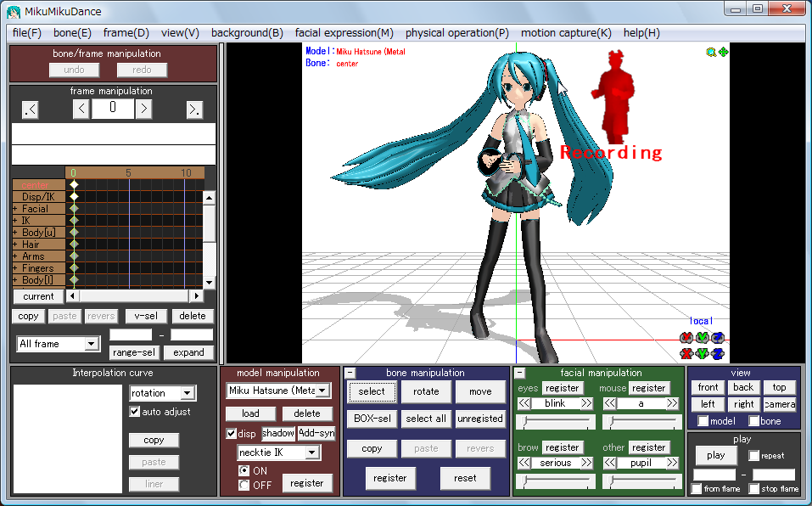
Task: Switch to front view
Action: [x=708, y=387]
